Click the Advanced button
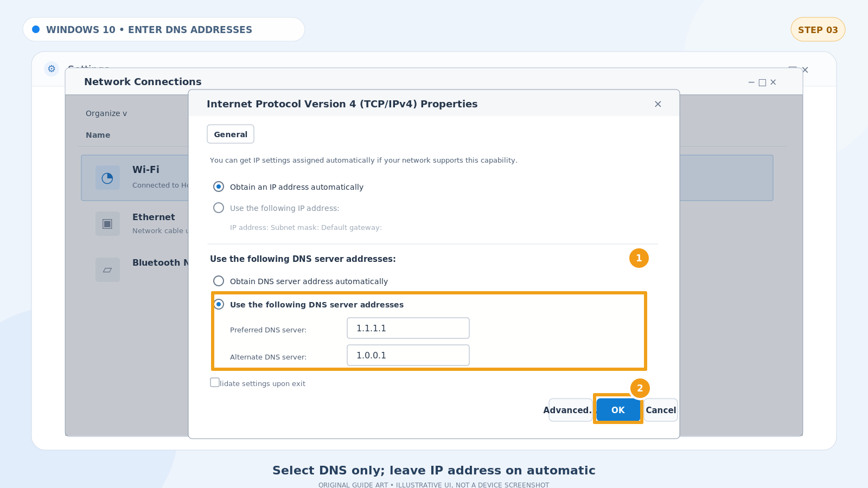 coord(570,410)
